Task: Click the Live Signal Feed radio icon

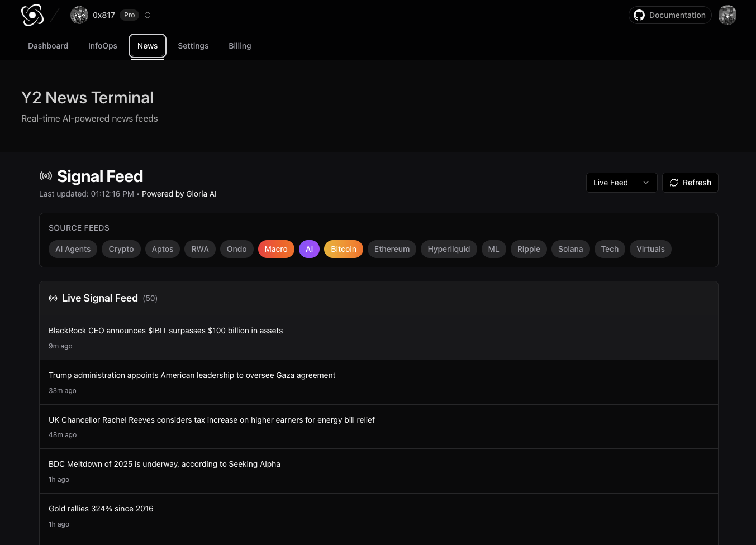Action: pos(53,298)
